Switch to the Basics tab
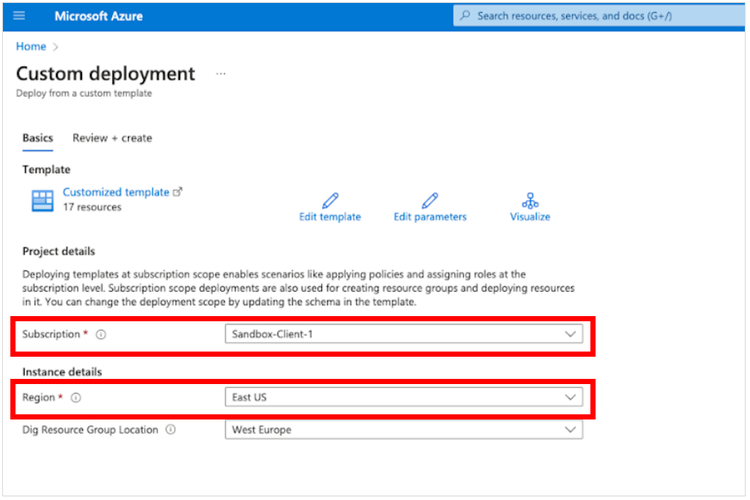 coord(38,138)
